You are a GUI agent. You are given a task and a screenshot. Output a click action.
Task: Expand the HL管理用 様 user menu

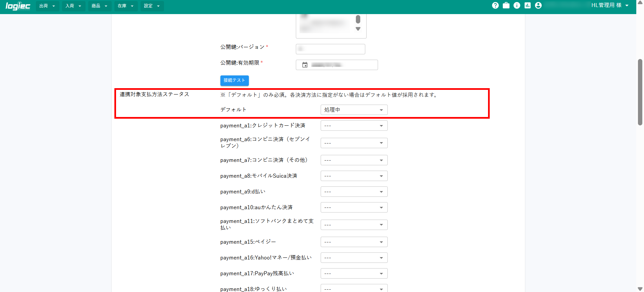(609, 5)
